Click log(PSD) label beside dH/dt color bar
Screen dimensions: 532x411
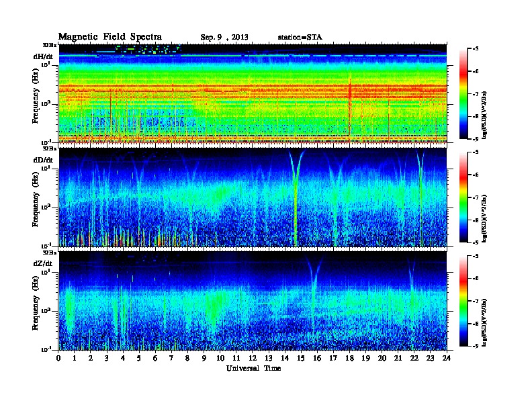pos(486,115)
